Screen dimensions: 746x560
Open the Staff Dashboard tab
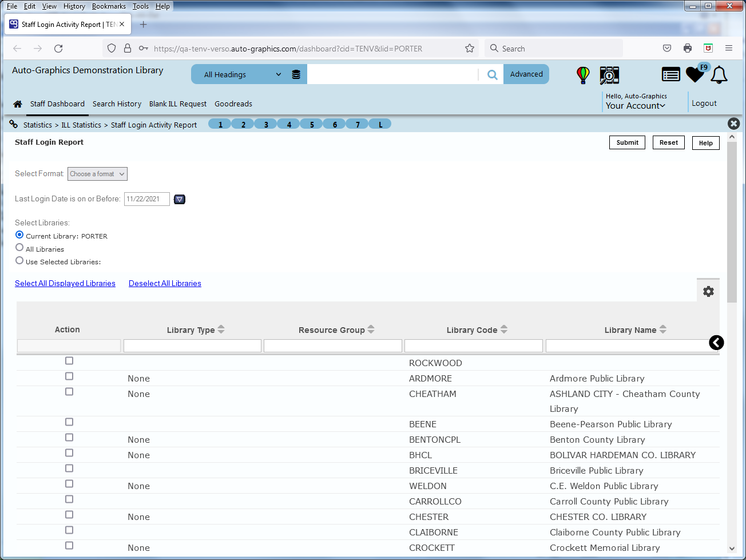(57, 104)
